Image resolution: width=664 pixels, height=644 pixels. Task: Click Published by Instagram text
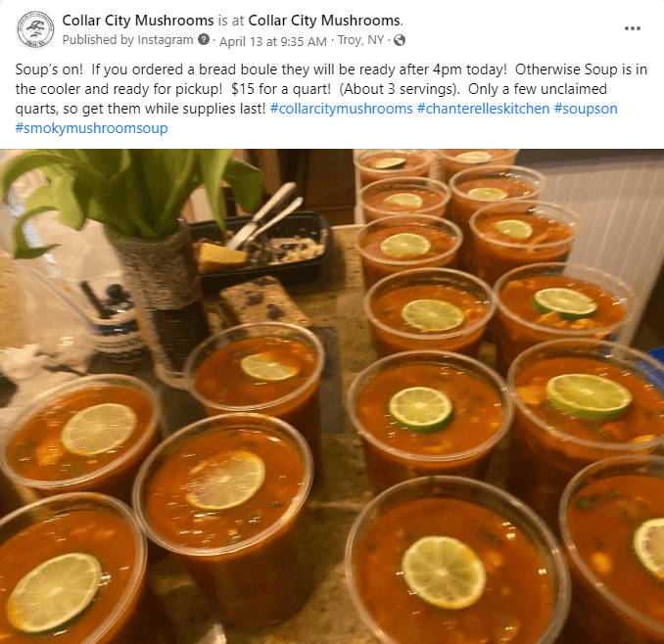(x=127, y=40)
